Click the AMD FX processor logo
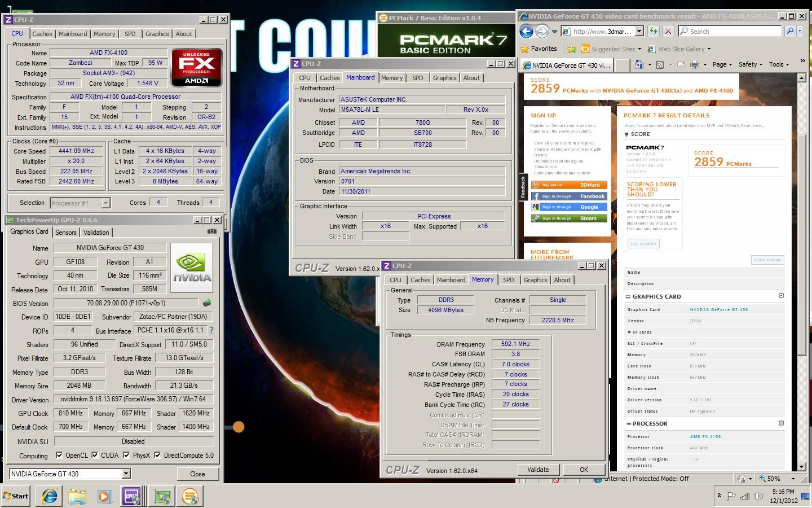The width and height of the screenshot is (812, 508). 197,67
